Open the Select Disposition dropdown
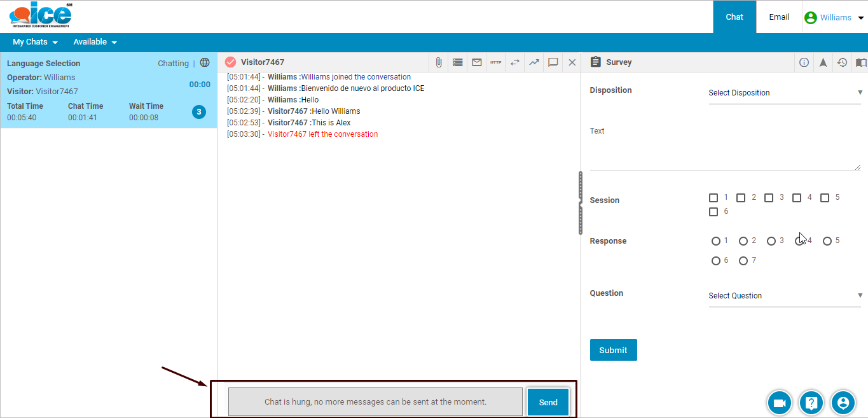 pyautogui.click(x=785, y=93)
